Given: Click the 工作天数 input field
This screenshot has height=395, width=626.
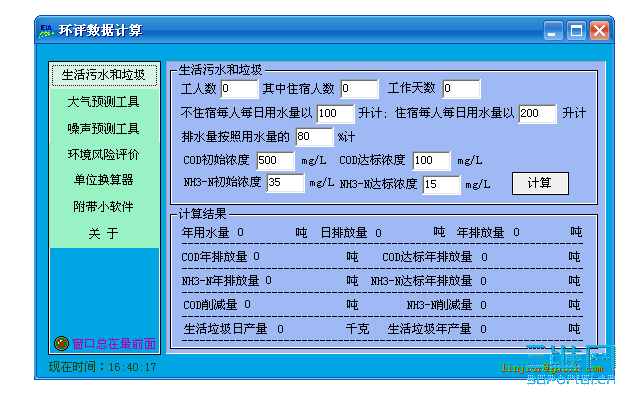Looking at the screenshot, I should [461, 89].
